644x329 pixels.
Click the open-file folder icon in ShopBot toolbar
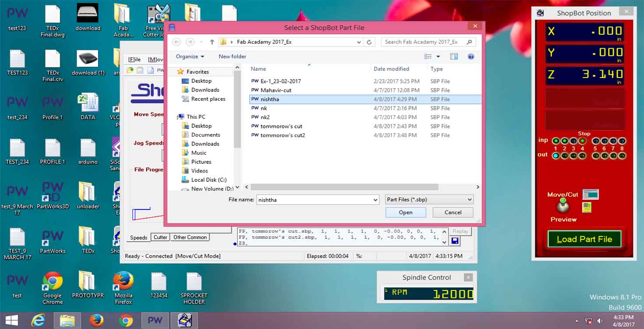(130, 70)
